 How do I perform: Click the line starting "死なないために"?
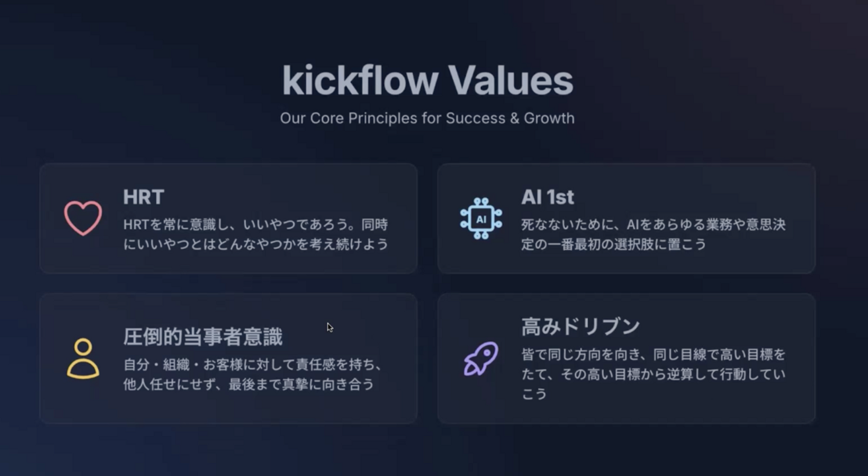(653, 225)
